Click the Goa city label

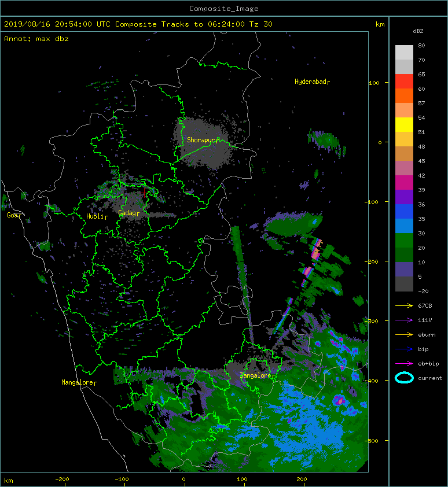[x=14, y=215]
